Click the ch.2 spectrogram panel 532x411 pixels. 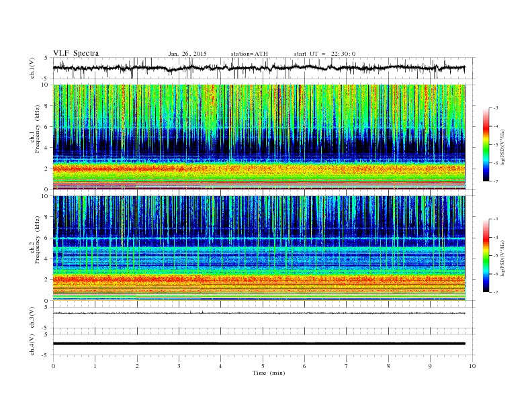259,248
